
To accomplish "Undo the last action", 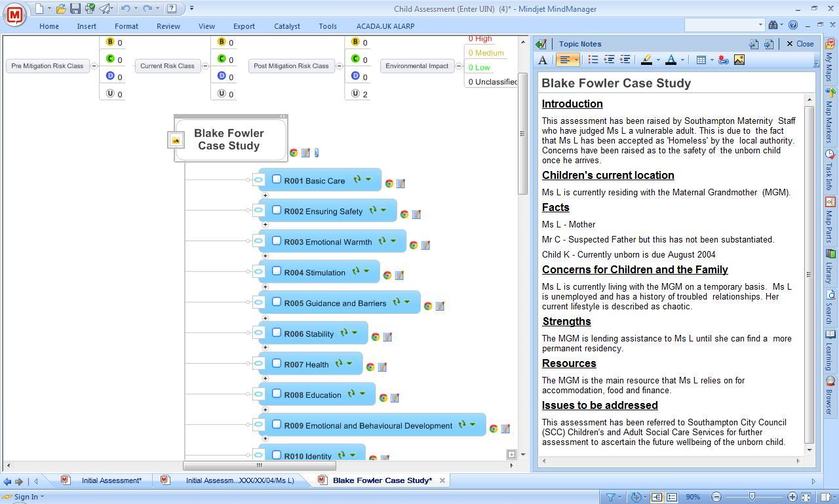I will 125,9.
